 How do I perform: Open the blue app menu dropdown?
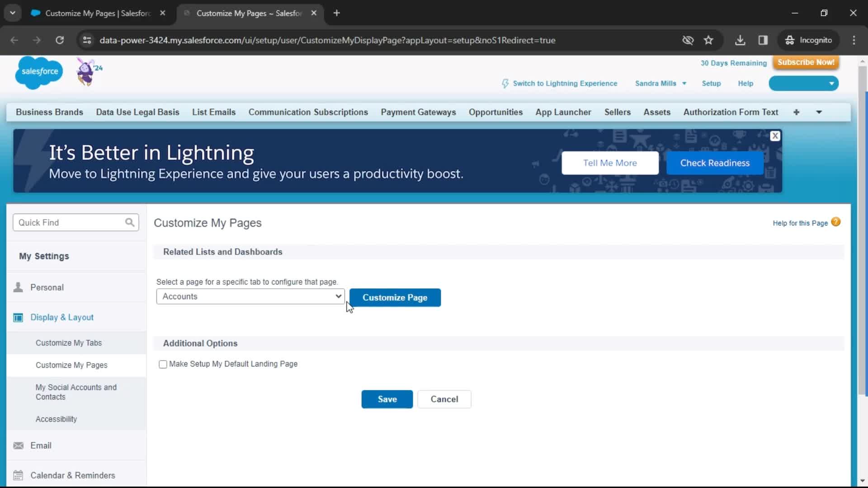tap(803, 84)
